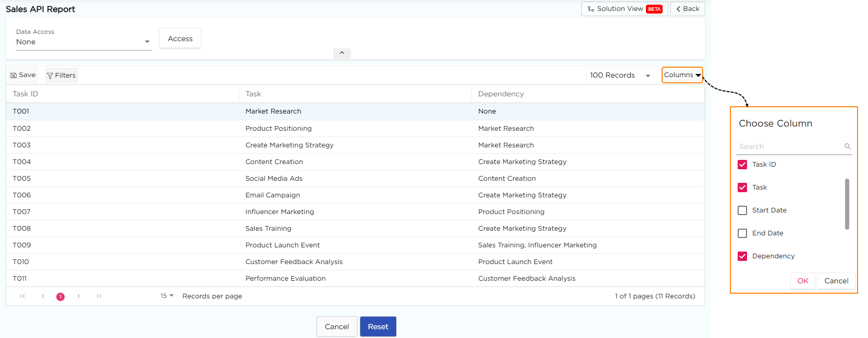Click next page arrow in pagination

pyautogui.click(x=78, y=296)
